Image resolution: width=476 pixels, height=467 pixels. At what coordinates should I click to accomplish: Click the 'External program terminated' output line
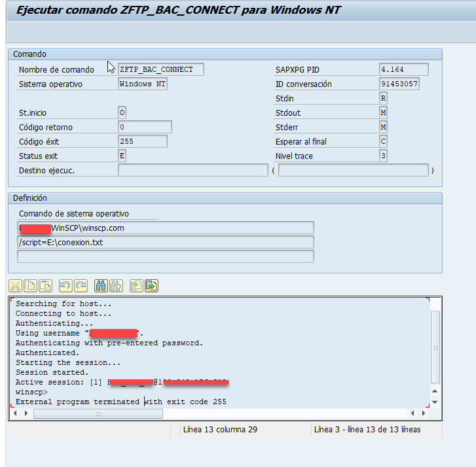121,402
